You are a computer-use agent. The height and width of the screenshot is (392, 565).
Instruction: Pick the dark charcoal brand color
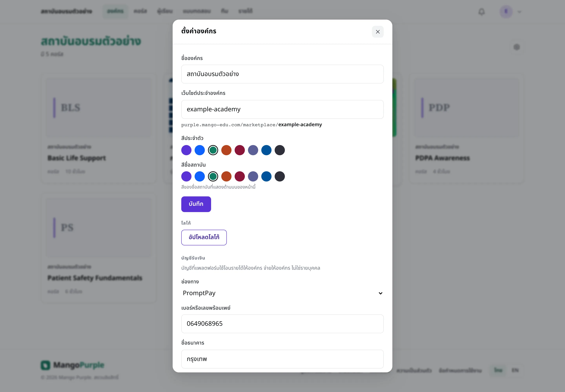pos(280,150)
